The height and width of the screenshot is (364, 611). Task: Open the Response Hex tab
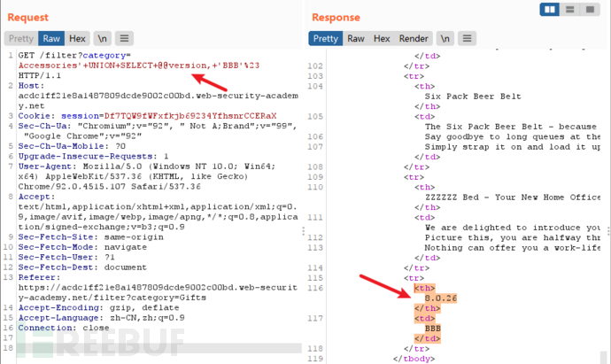tap(382, 39)
